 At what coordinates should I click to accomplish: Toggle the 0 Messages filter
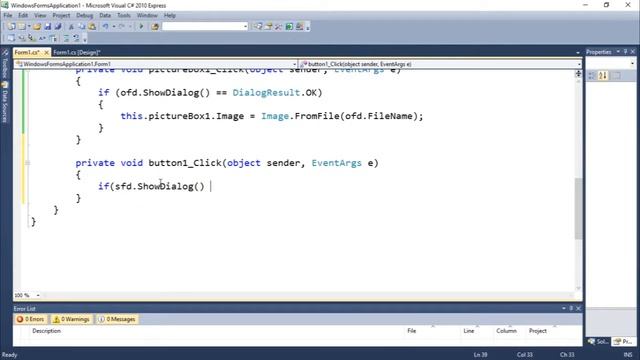coord(117,319)
